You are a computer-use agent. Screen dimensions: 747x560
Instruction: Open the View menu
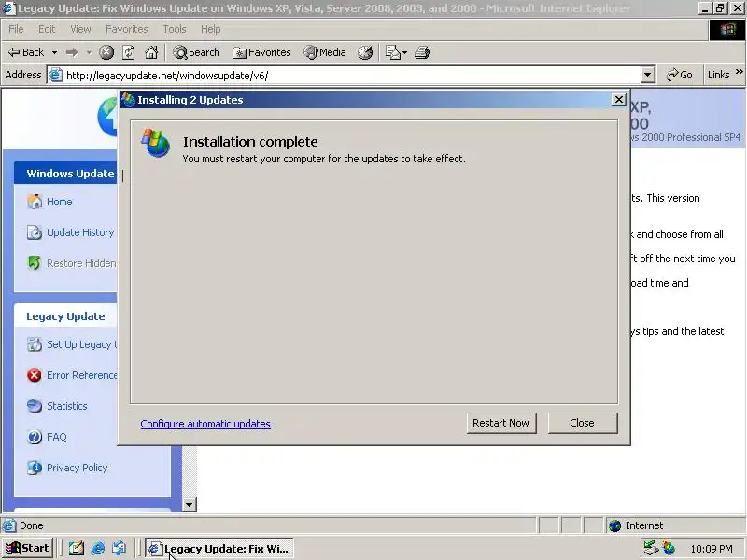pos(80,29)
